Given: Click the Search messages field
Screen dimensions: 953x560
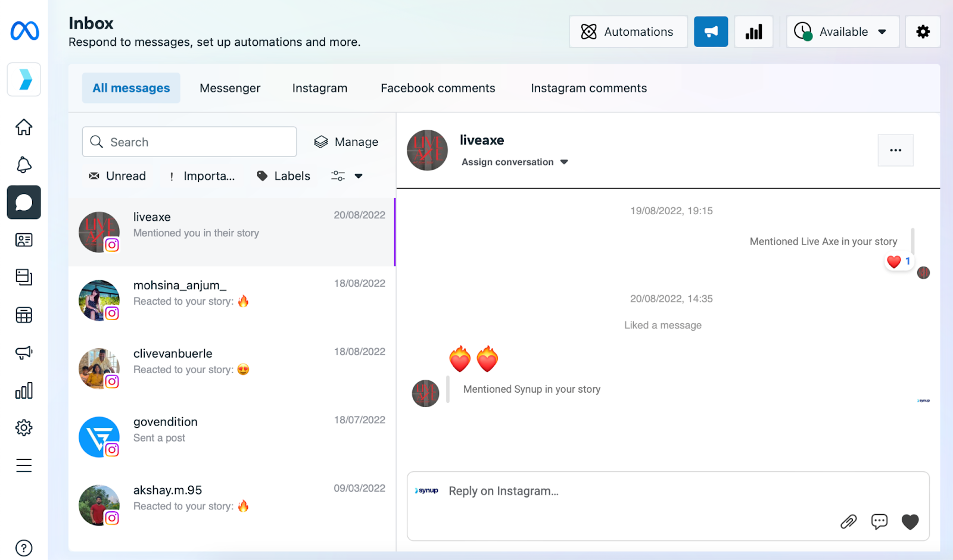Looking at the screenshot, I should pos(189,142).
